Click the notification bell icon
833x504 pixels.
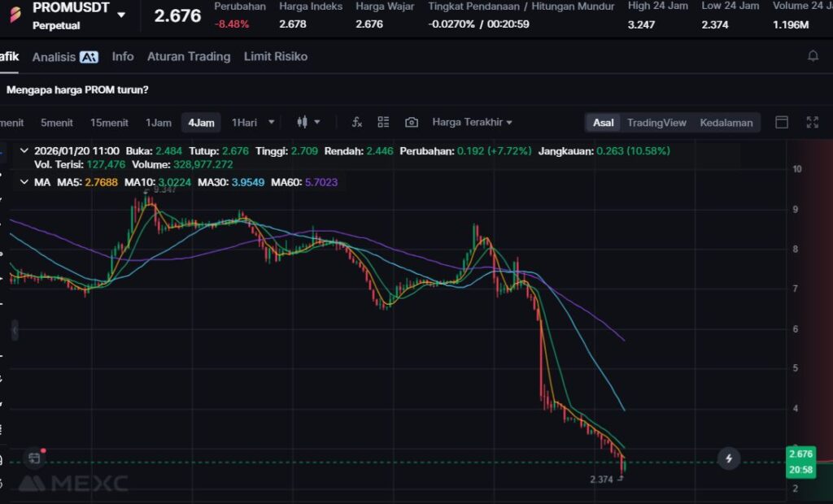[x=813, y=56]
